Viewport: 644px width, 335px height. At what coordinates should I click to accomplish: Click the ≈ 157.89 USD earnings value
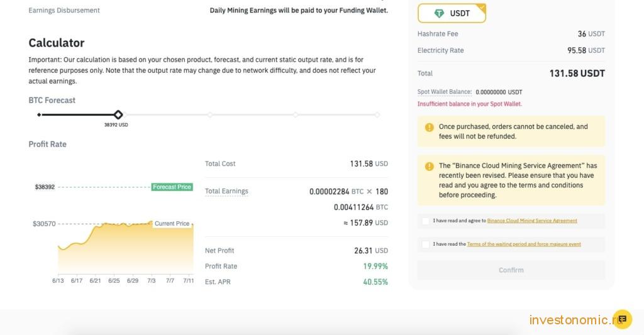pyautogui.click(x=365, y=223)
